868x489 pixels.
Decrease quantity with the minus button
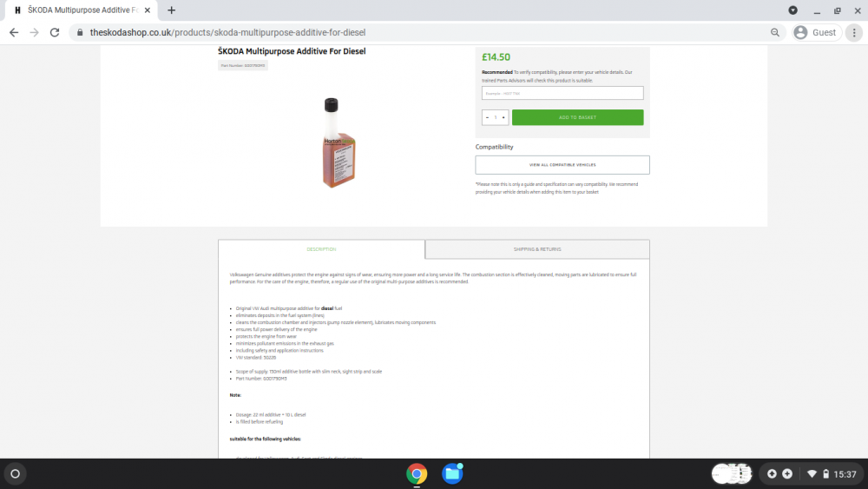click(x=487, y=117)
